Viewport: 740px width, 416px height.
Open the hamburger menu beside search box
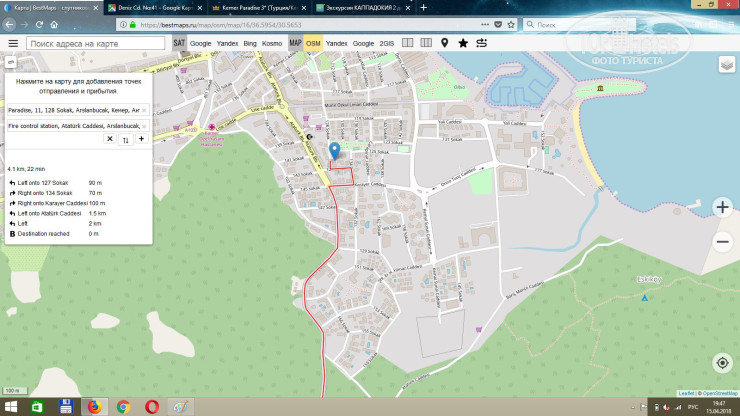[13, 43]
